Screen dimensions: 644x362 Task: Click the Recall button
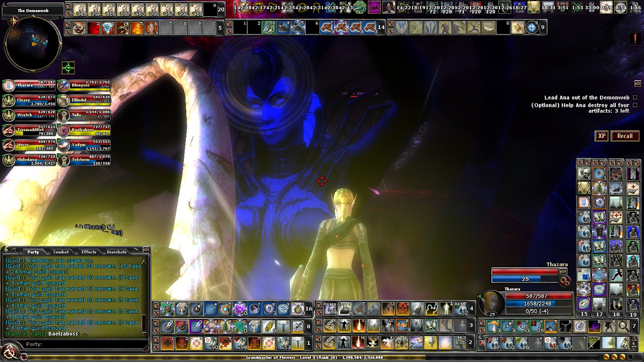625,136
